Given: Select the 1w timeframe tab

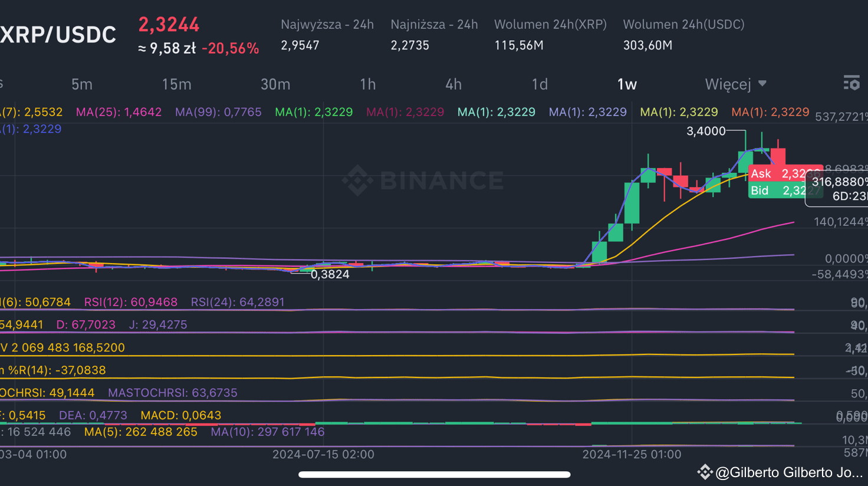Looking at the screenshot, I should [627, 84].
